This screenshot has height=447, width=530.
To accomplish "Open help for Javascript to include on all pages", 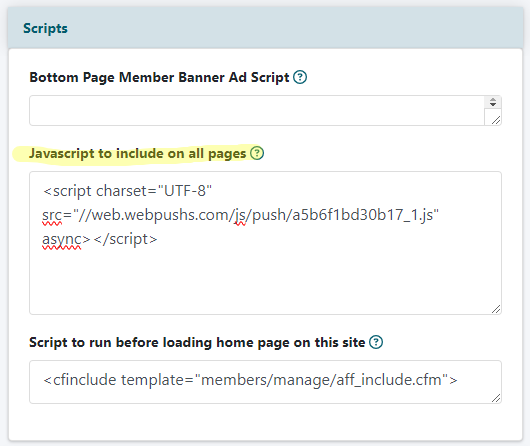I will pyautogui.click(x=257, y=153).
